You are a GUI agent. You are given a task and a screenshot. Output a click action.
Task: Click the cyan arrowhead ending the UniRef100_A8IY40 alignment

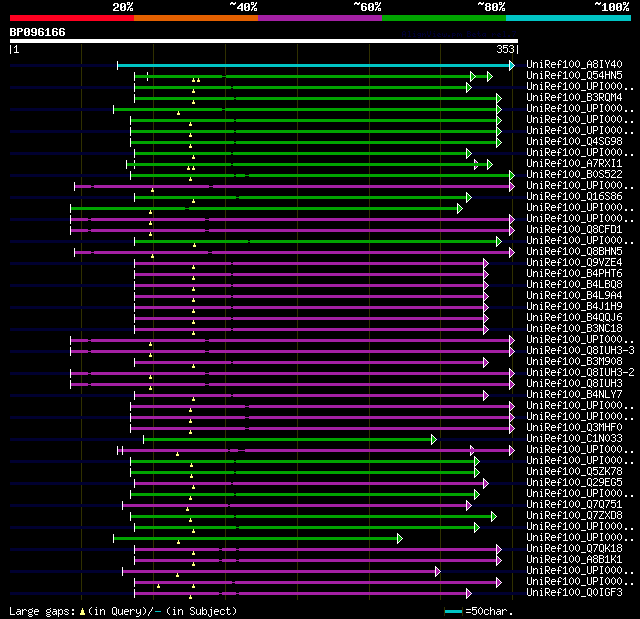coord(512,65)
